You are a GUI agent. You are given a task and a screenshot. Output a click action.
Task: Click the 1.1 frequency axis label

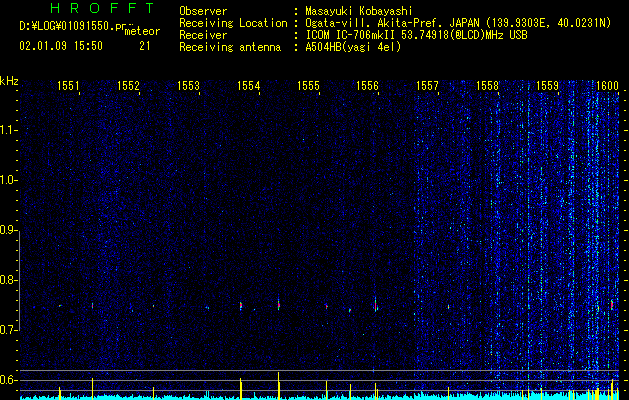pyautogui.click(x=9, y=130)
